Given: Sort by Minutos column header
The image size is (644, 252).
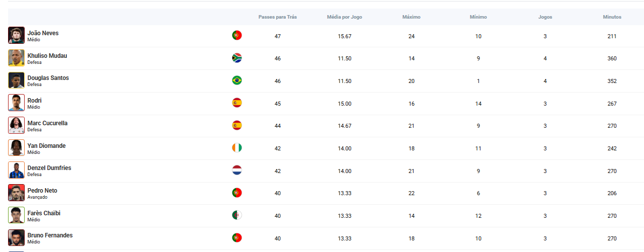Looking at the screenshot, I should click(x=612, y=17).
